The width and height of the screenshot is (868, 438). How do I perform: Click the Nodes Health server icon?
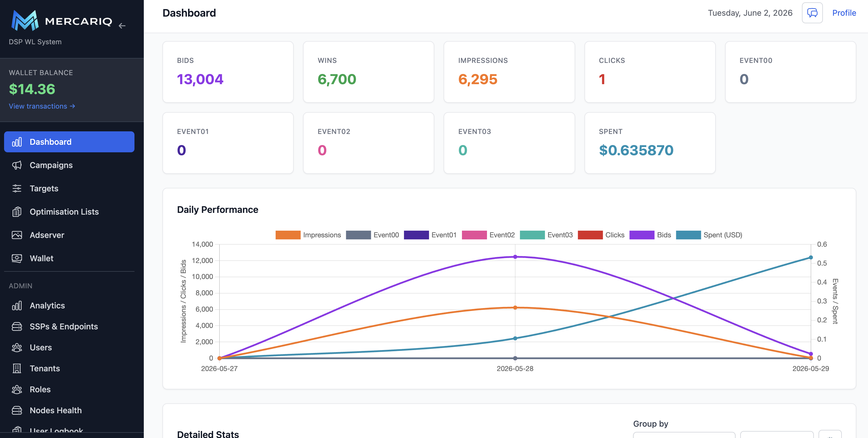tap(17, 410)
